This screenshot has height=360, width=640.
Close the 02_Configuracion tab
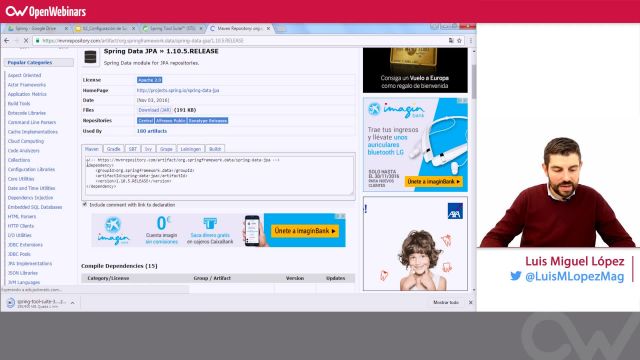pos(133,29)
